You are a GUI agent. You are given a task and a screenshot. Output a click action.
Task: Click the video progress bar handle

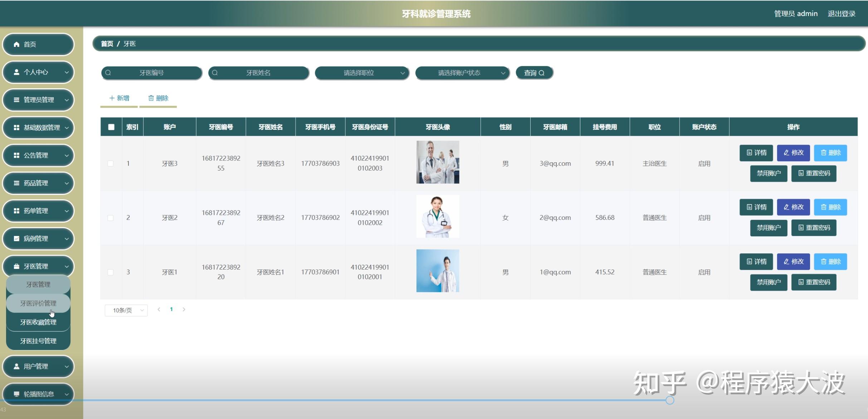click(x=670, y=400)
